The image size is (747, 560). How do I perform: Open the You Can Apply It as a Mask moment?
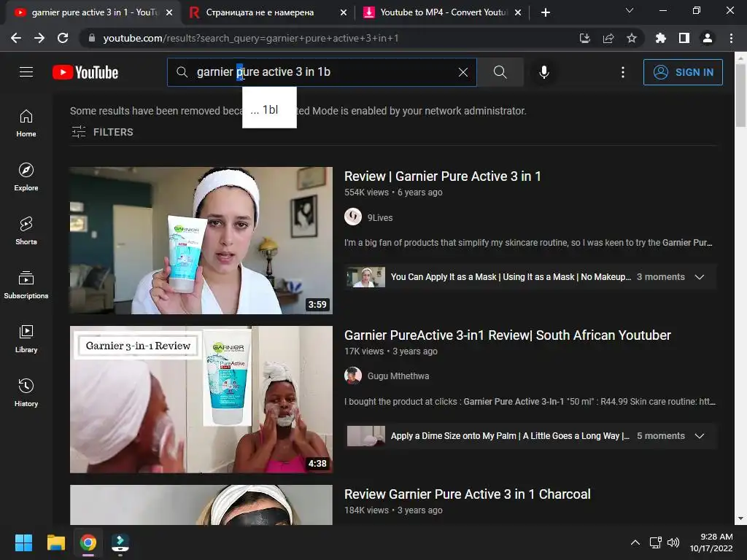point(511,277)
